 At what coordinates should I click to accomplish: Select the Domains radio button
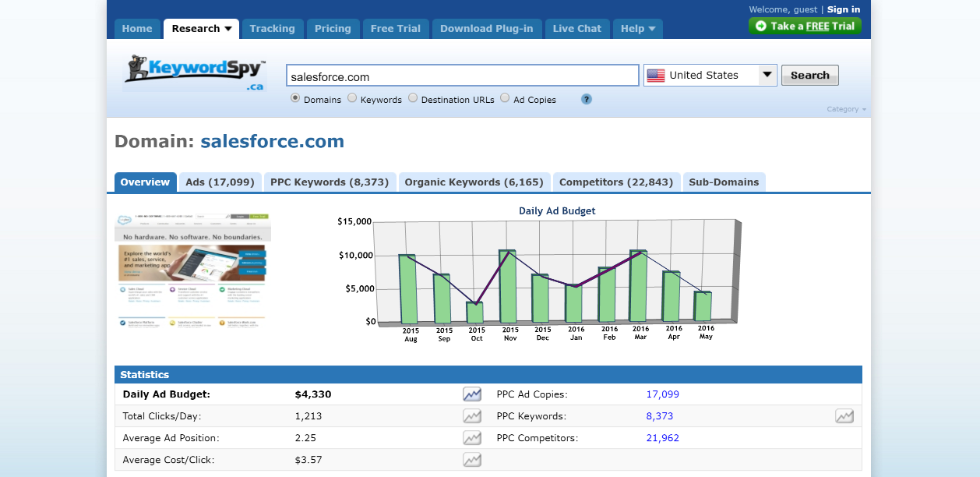pyautogui.click(x=295, y=98)
